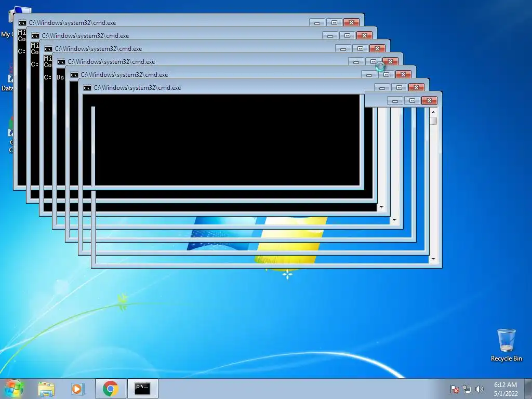Screen dimensions: 532x399
Task: Open system menu icon of rearmost cmd window
Action: pos(22,23)
